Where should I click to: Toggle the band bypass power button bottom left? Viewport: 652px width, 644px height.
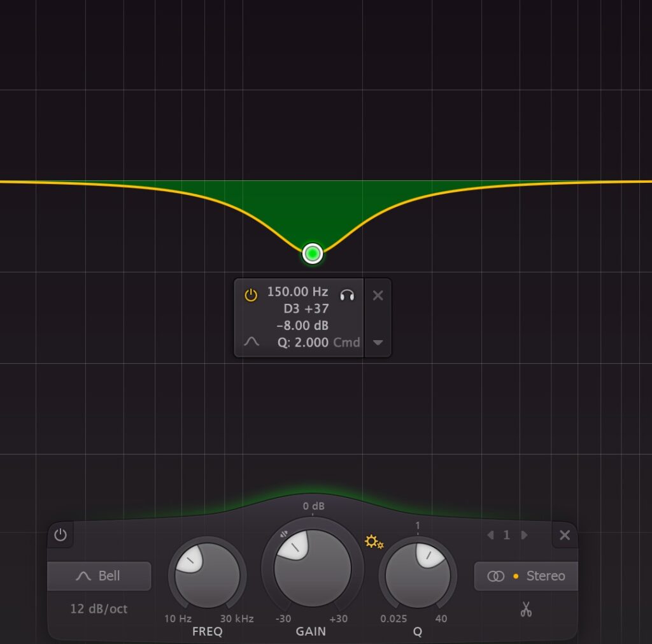coord(60,535)
